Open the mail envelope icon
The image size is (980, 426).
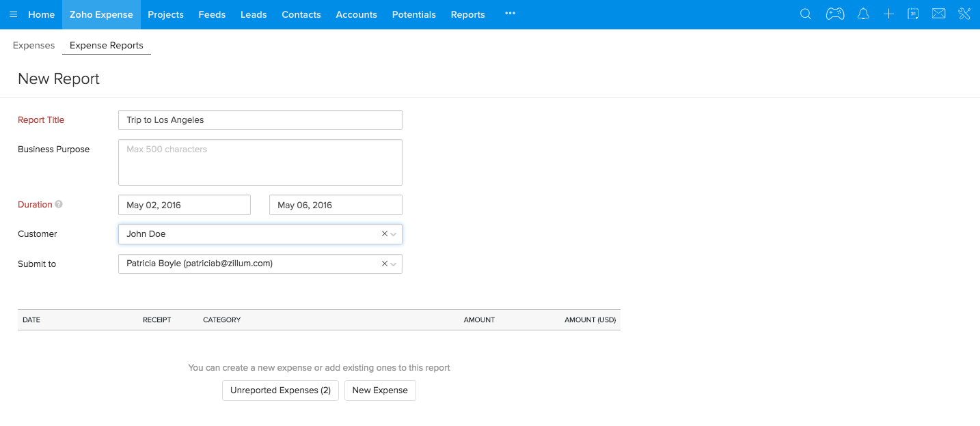(x=938, y=13)
